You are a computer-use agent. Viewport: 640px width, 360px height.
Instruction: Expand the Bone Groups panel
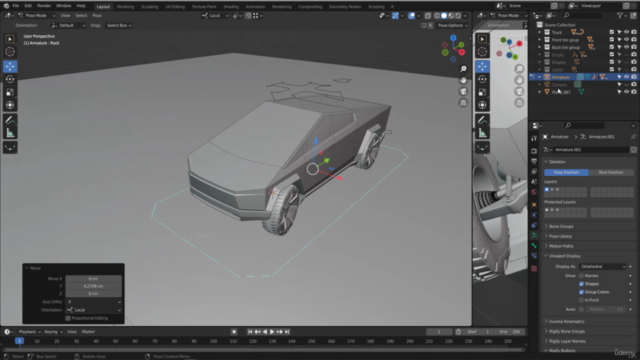coord(561,226)
